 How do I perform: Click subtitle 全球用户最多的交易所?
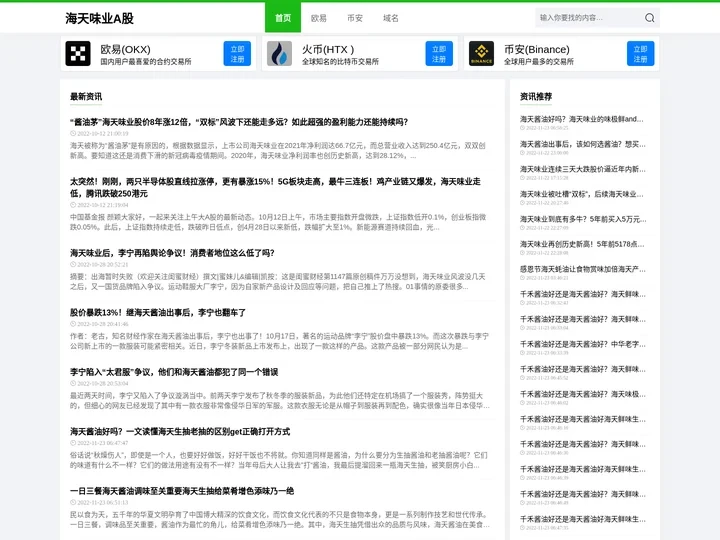(539, 62)
